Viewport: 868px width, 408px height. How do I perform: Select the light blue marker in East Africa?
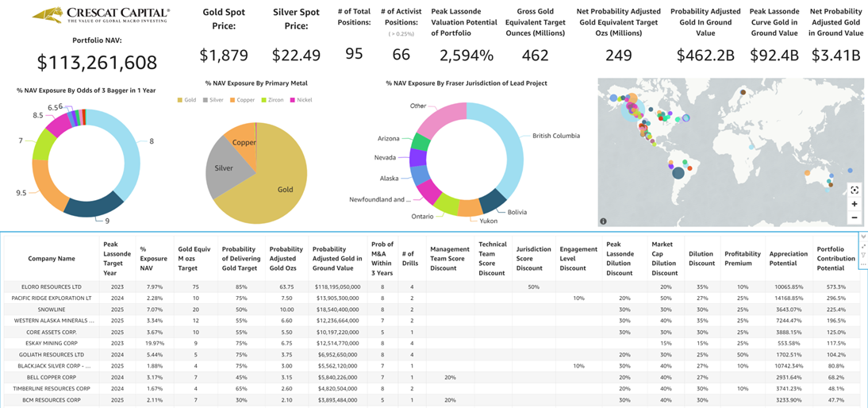pyautogui.click(x=751, y=148)
